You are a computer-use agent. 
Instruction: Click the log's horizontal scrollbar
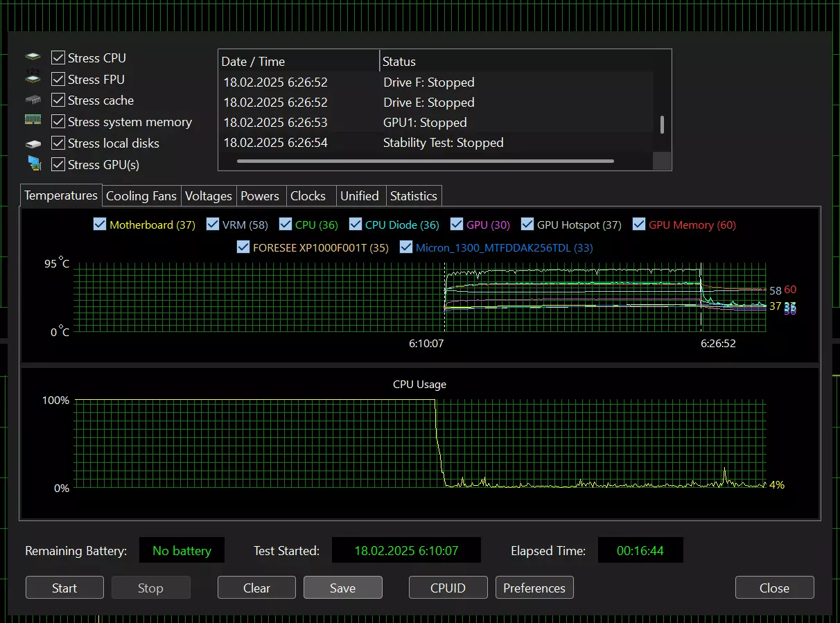point(426,161)
